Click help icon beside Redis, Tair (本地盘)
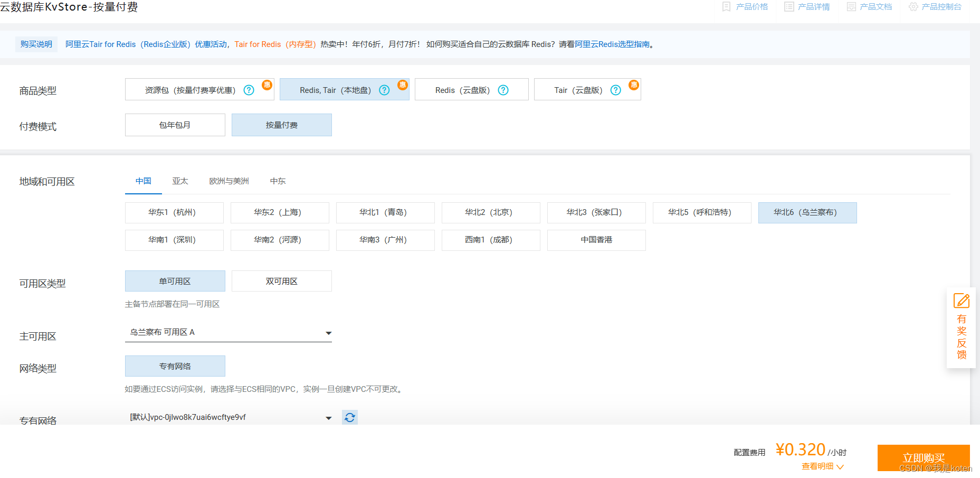980x478 pixels. tap(384, 90)
